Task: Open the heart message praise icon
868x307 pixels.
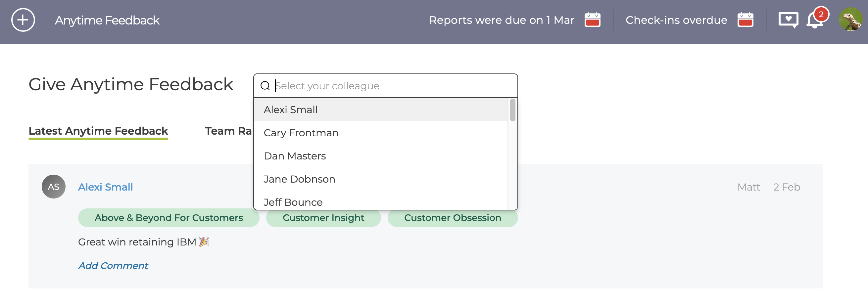Action: pos(788,20)
